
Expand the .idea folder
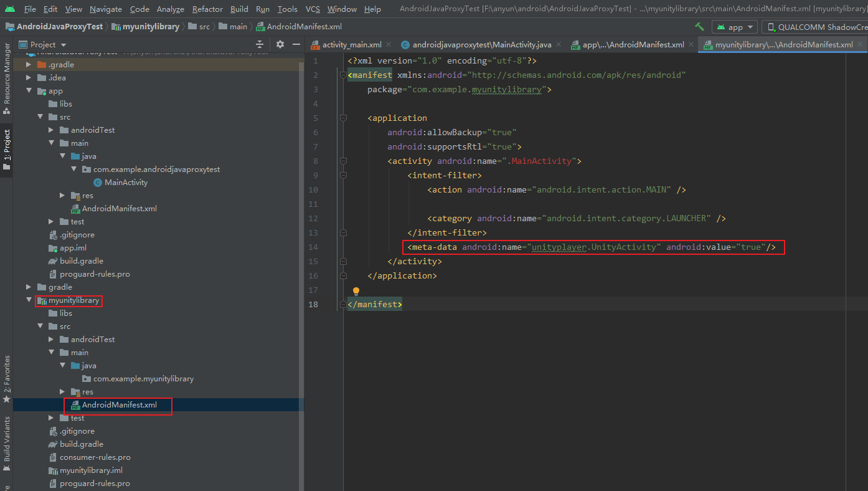[29, 78]
